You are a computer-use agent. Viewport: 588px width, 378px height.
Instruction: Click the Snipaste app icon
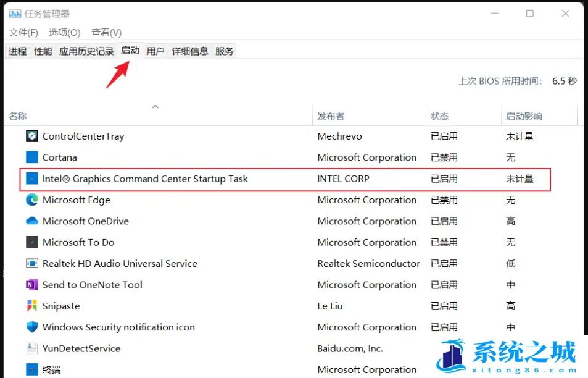point(32,306)
